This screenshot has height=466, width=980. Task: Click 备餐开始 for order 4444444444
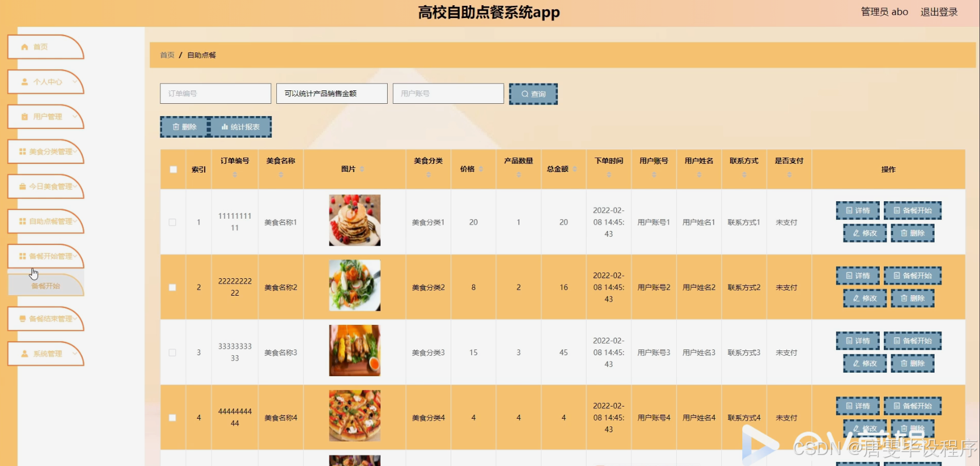pos(912,406)
